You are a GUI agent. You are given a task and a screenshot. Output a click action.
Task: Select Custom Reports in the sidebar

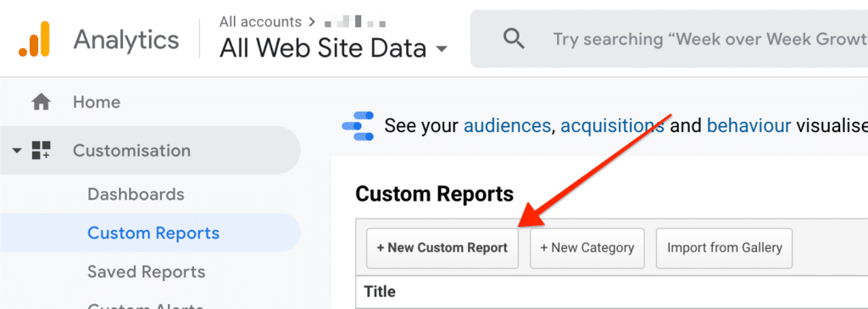pos(153,233)
